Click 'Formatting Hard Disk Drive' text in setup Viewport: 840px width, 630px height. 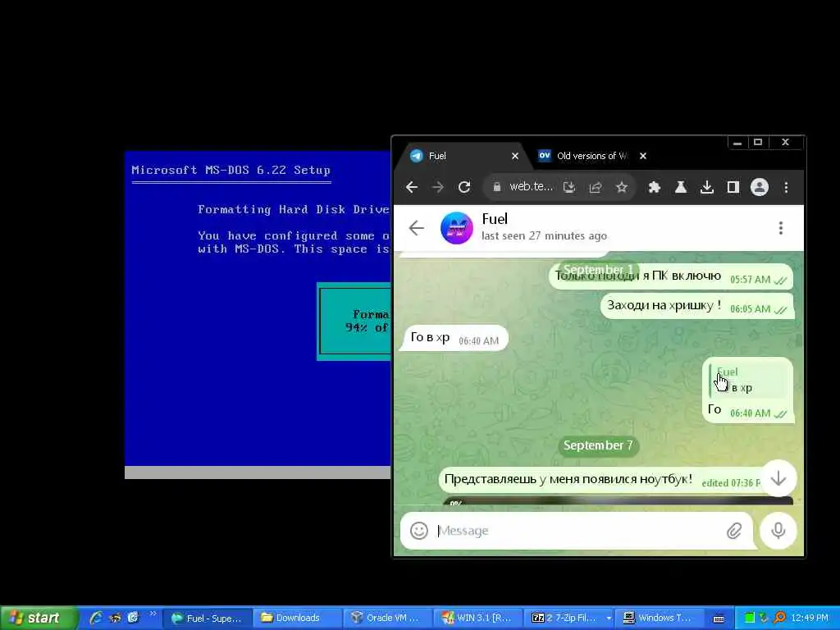pos(294,209)
